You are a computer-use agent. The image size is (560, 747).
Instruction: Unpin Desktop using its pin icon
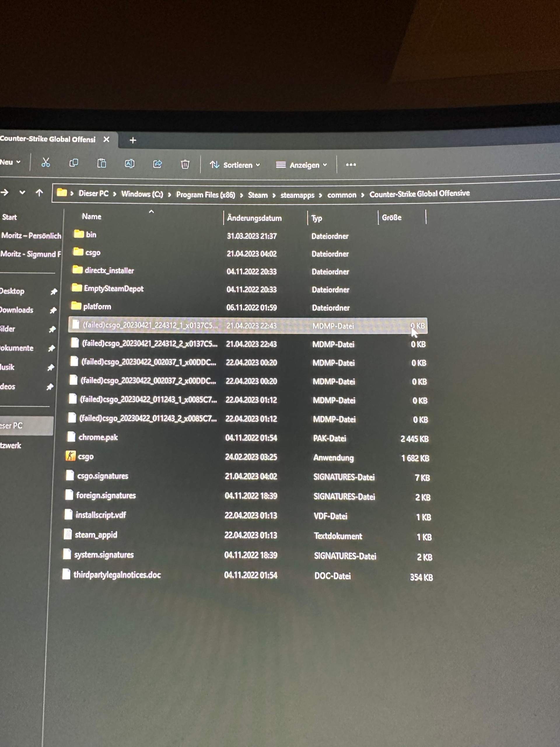click(x=54, y=292)
